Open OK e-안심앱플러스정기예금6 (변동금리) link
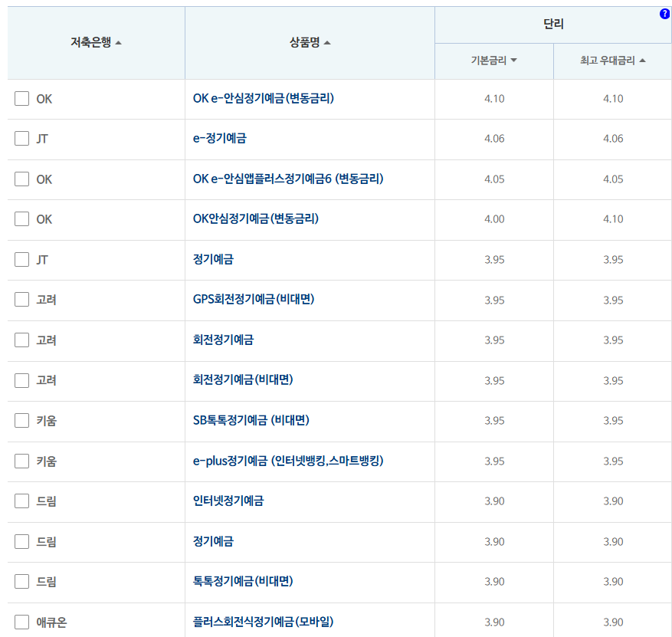Image resolution: width=672 pixels, height=637 pixels. tap(288, 179)
